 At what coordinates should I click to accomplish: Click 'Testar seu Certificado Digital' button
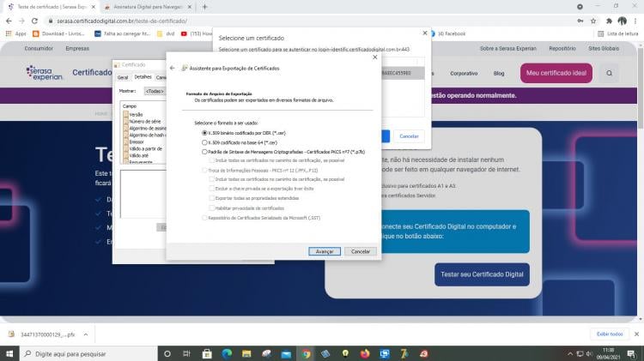[482, 274]
